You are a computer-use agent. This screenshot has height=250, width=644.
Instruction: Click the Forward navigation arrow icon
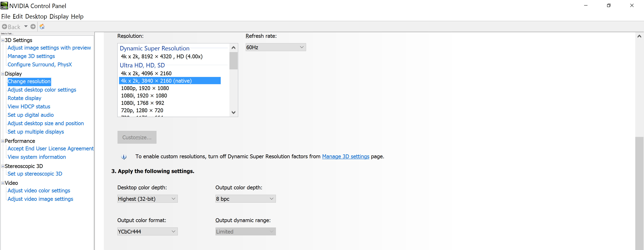tap(33, 27)
